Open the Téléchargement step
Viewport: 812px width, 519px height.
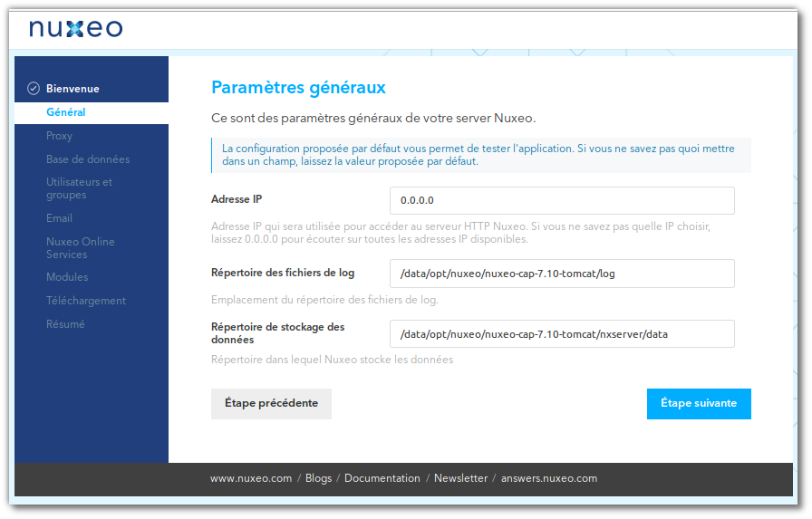(x=86, y=301)
